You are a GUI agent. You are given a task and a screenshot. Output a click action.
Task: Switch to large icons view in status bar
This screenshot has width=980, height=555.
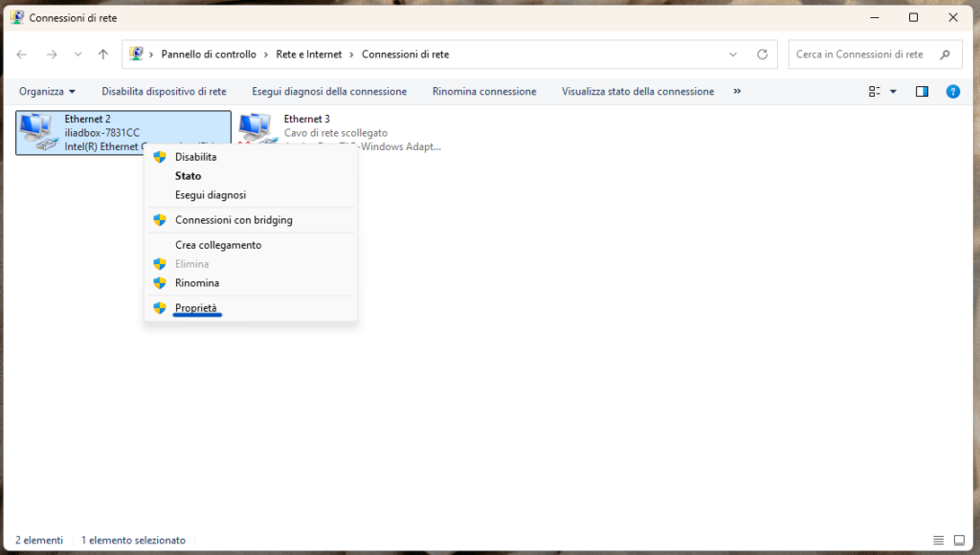pyautogui.click(x=960, y=541)
